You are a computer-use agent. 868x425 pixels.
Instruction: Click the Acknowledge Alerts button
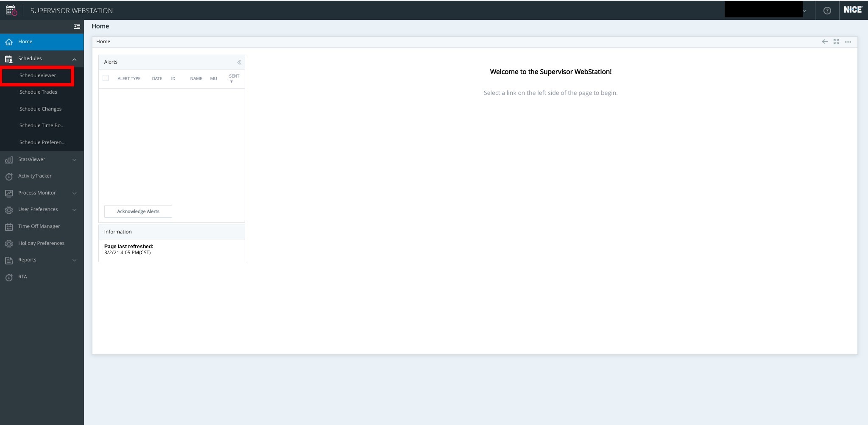[x=138, y=211]
